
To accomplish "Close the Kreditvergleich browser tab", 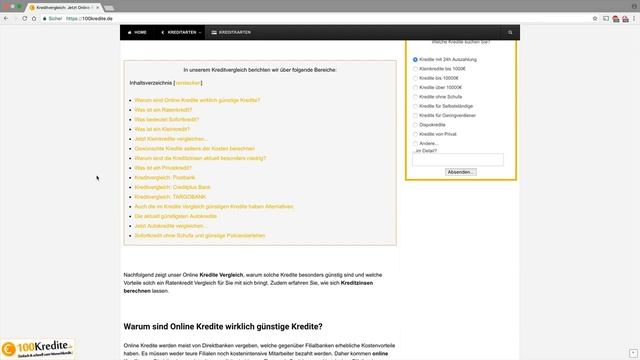I will [98, 7].
